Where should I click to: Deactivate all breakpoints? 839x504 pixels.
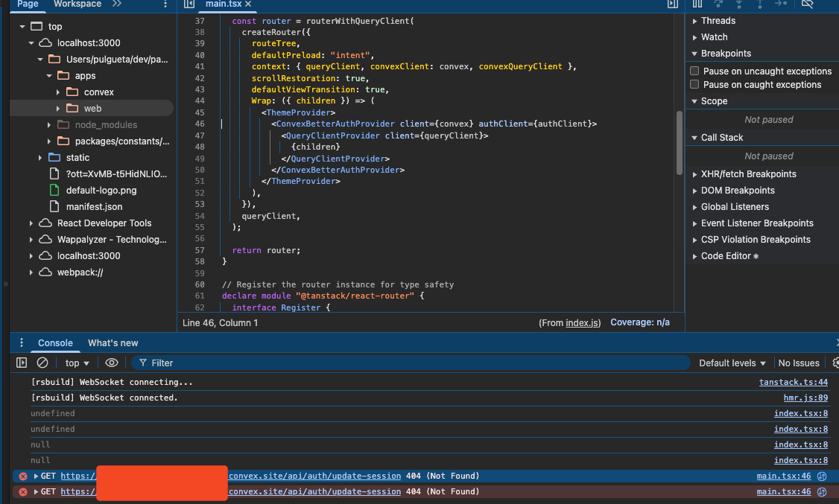point(806,4)
